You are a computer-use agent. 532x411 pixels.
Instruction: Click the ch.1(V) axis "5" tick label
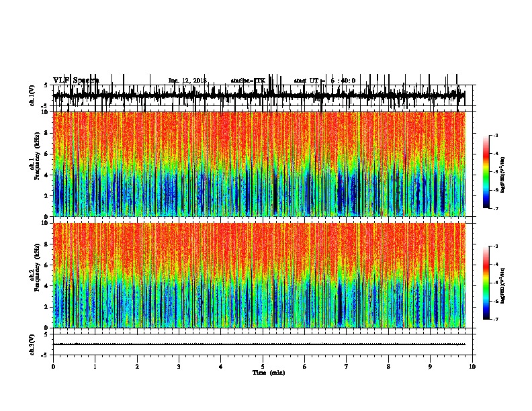46,85
